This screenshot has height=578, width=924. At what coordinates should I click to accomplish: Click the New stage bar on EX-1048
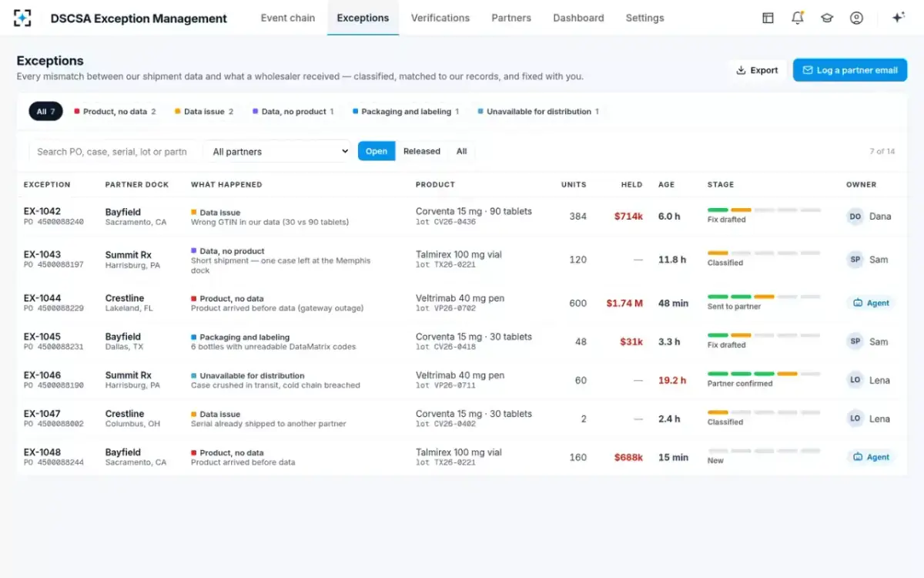coord(764,451)
